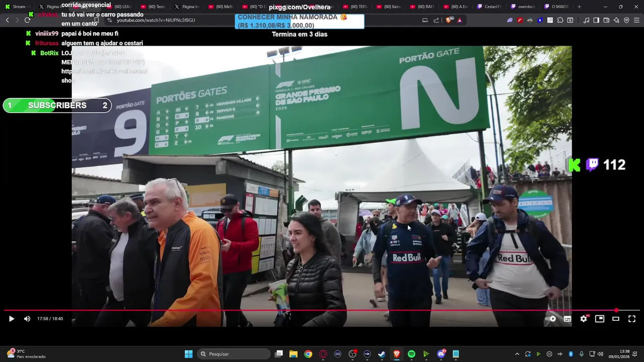Viewport: 644px width, 362px height.
Task: Switch player to theater mode
Action: pos(616,319)
